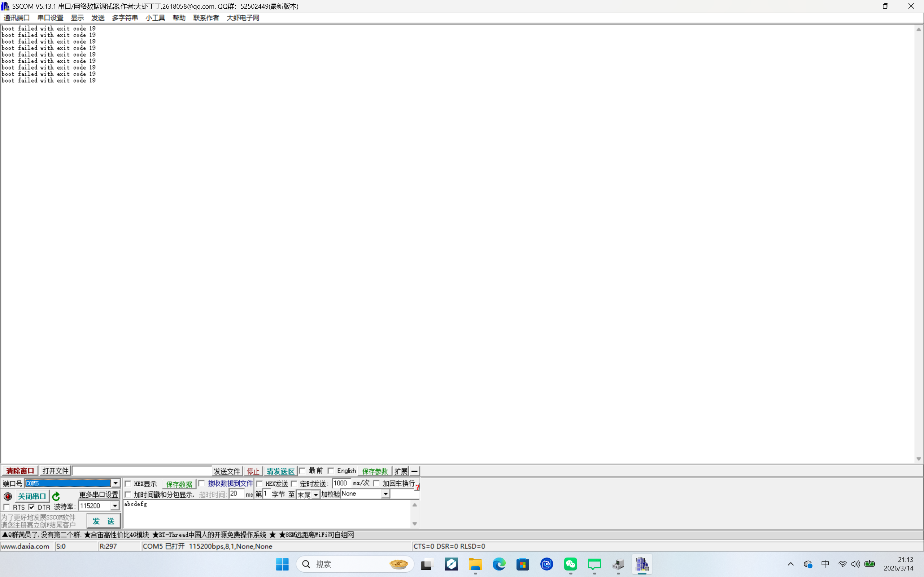Expand the 加校验 None checksum dropdown
This screenshot has width=924, height=577.
pyautogui.click(x=385, y=494)
